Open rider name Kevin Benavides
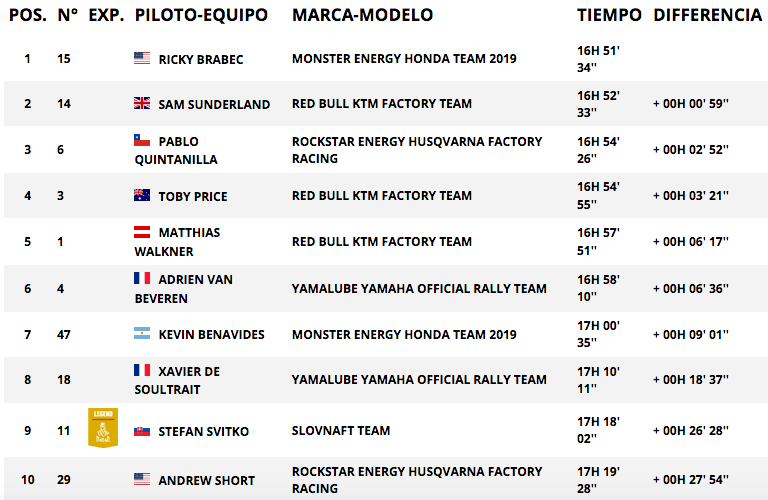 tap(211, 334)
